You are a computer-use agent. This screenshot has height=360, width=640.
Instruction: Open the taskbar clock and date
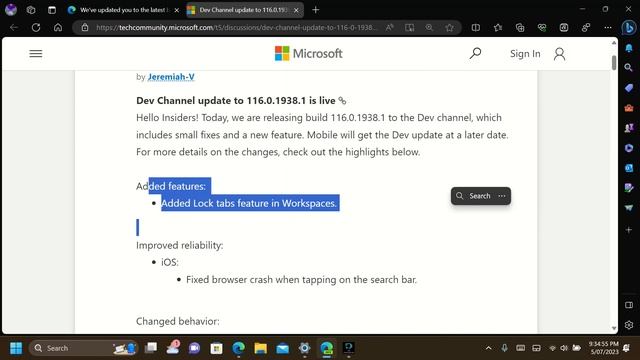click(x=604, y=348)
